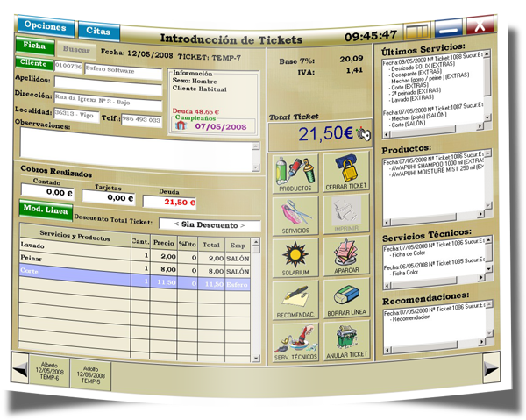Switch to Alberto TEMP-6 ticket tab

coord(50,372)
